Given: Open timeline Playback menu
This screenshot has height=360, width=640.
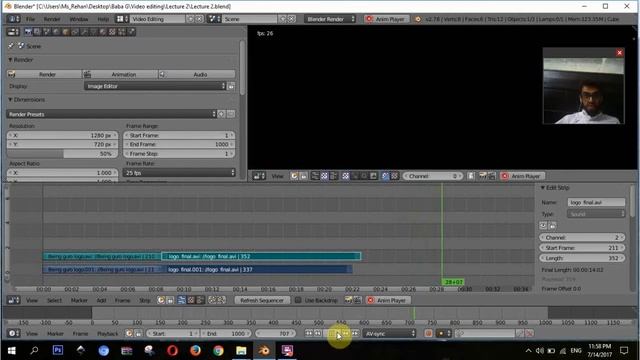Looking at the screenshot, I should click(x=107, y=333).
